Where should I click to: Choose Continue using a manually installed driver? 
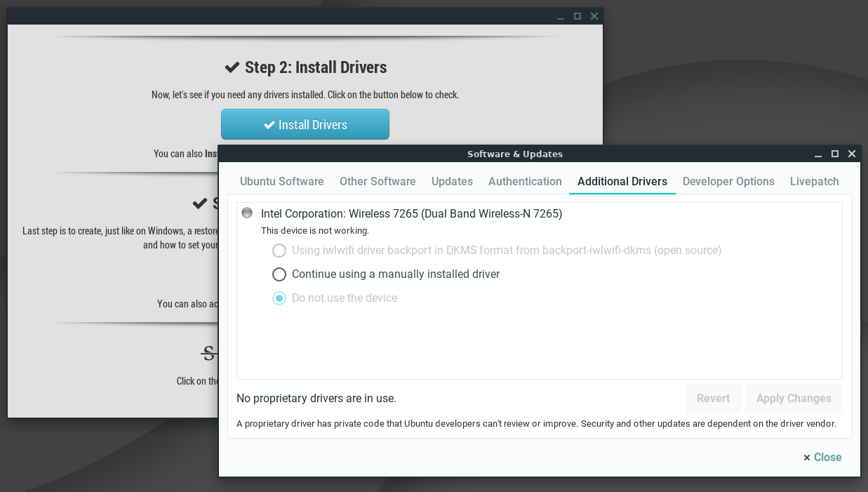[386, 274]
